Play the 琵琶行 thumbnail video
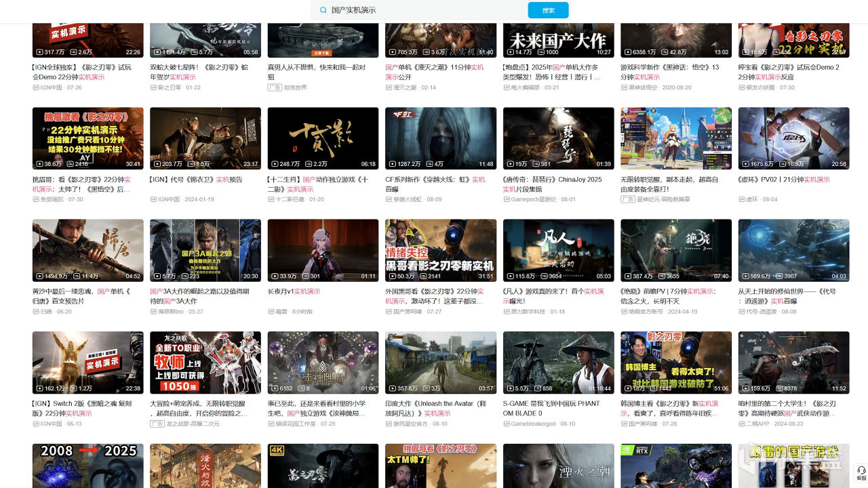The height and width of the screenshot is (488, 868). point(559,138)
